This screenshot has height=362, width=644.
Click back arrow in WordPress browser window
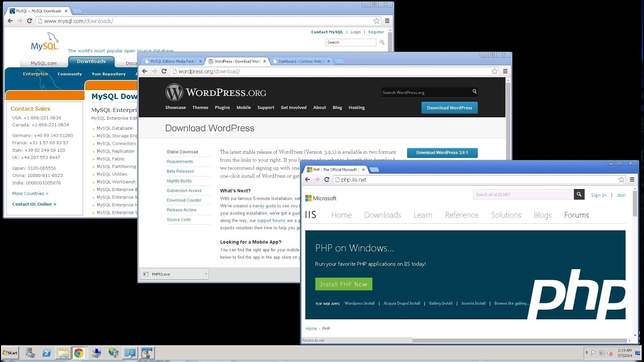tap(144, 71)
